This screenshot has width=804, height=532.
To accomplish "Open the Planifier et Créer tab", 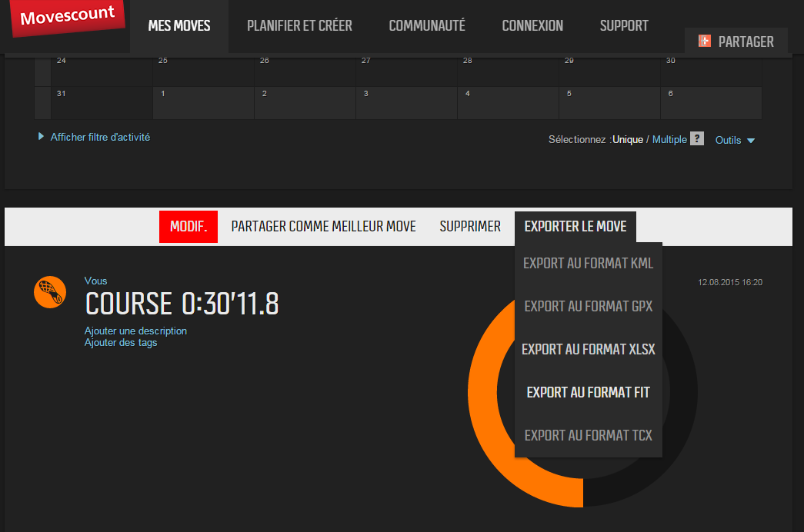I will click(299, 26).
